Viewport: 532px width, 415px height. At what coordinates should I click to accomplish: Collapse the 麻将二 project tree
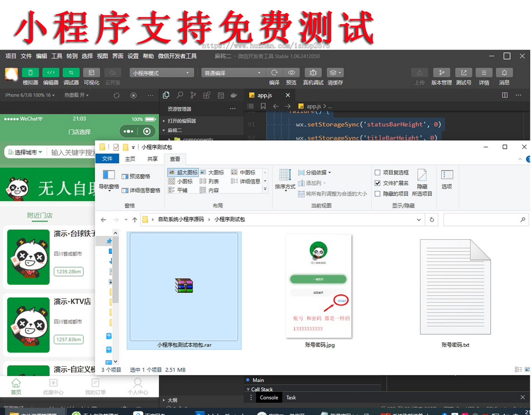tap(172, 130)
